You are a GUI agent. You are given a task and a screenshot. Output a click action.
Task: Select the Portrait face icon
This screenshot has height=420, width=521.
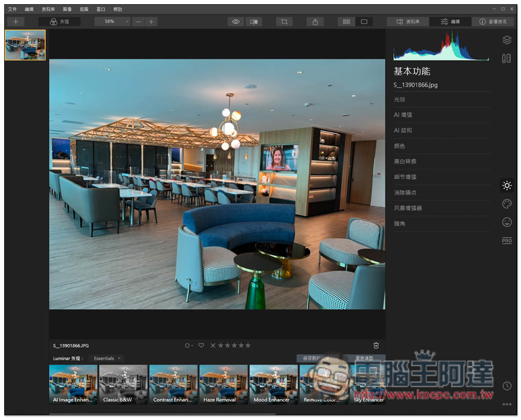[507, 222]
